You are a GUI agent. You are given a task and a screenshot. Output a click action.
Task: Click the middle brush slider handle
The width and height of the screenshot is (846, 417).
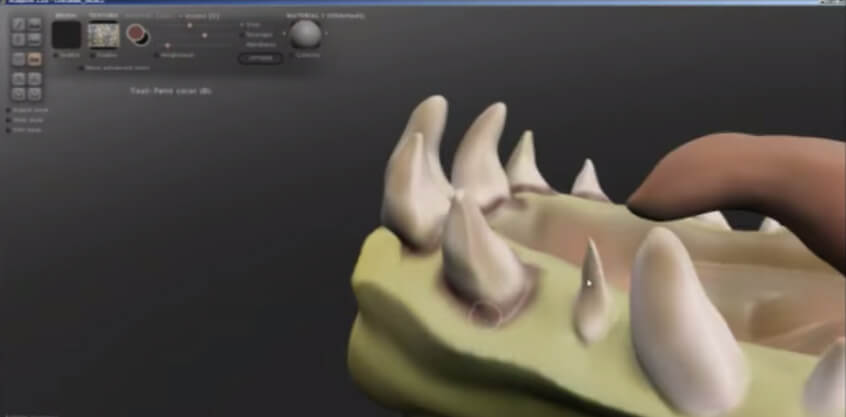204,36
